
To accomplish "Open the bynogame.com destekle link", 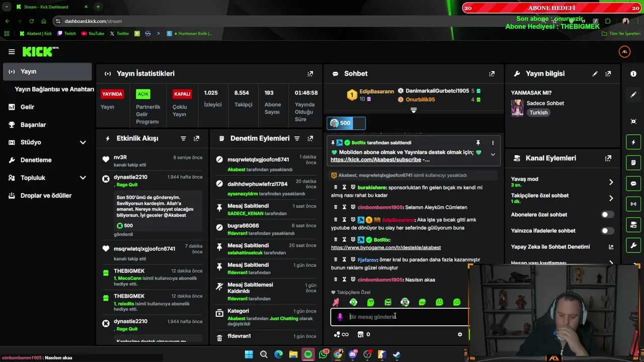I will click(386, 247).
